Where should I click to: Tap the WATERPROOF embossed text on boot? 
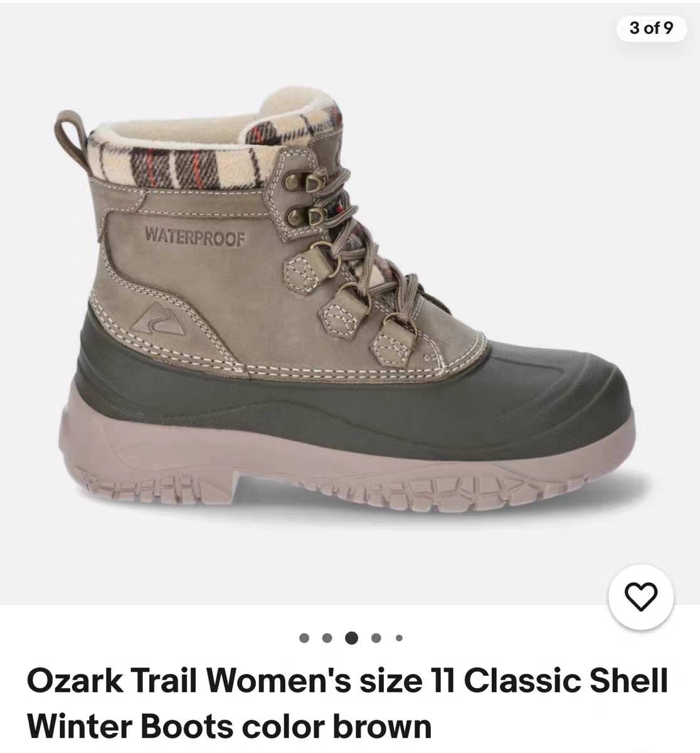tap(194, 237)
